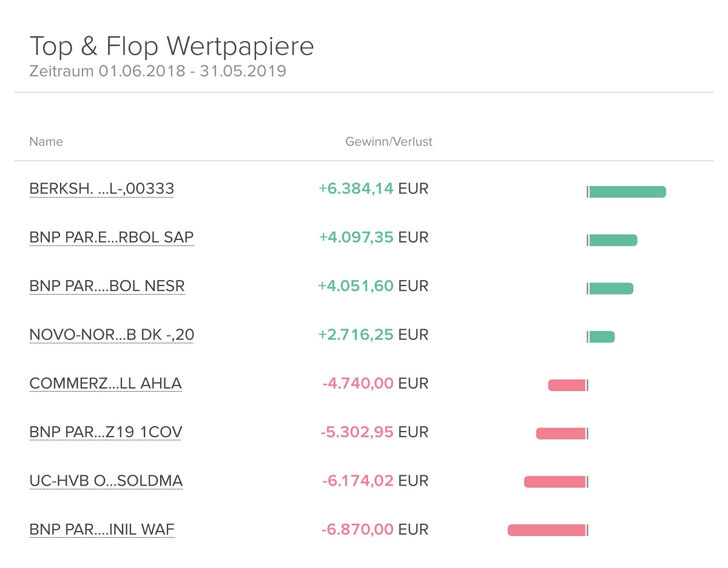Open the COMMERZ...LL AHLA link

pos(106,384)
